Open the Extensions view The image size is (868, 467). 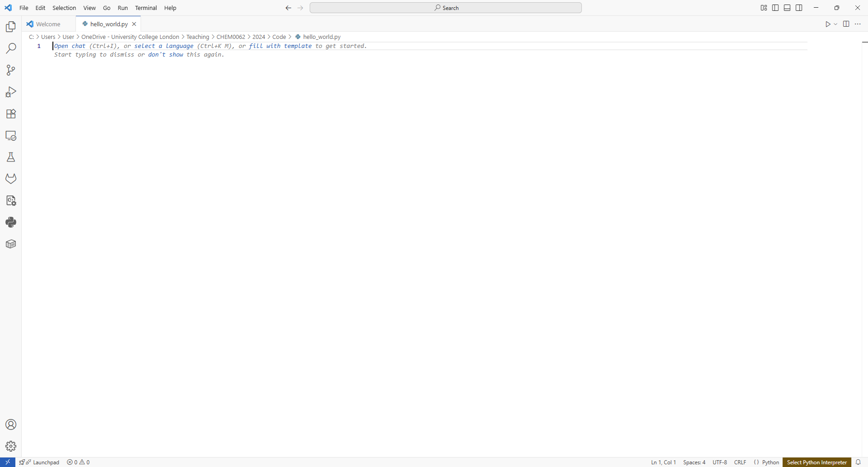click(x=10, y=114)
